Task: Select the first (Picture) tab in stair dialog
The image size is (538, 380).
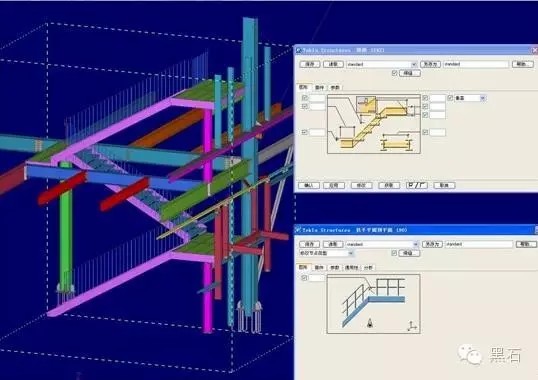Action: click(303, 87)
